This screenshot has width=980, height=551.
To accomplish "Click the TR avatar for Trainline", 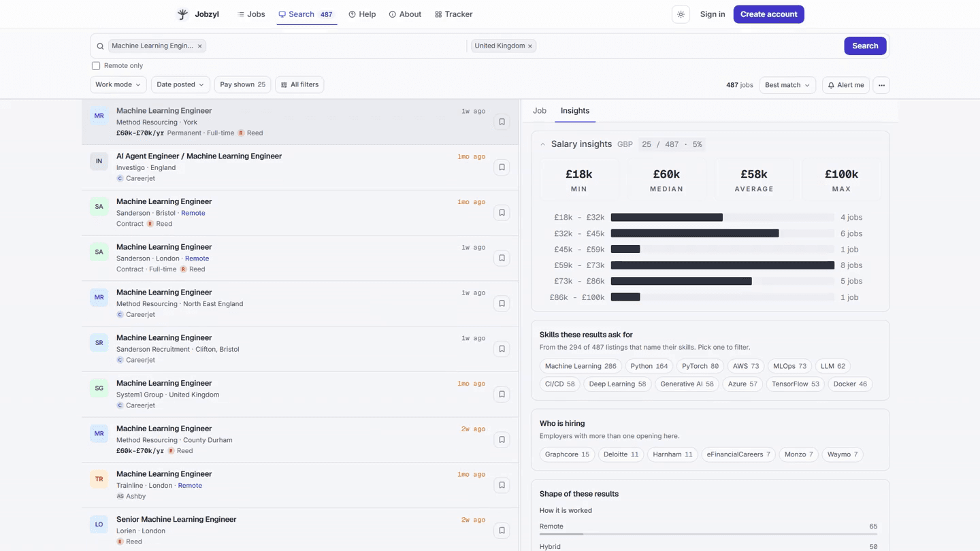I will (x=99, y=479).
